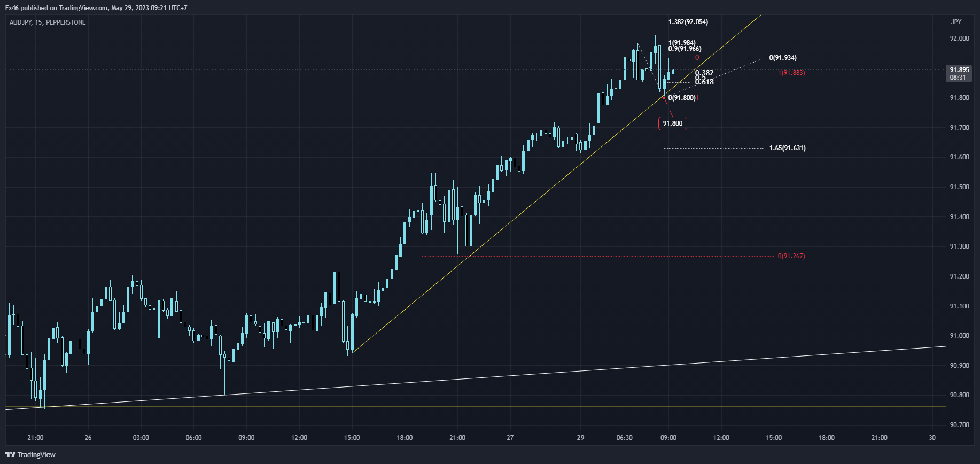Click the 91.000 price axis label

point(959,336)
